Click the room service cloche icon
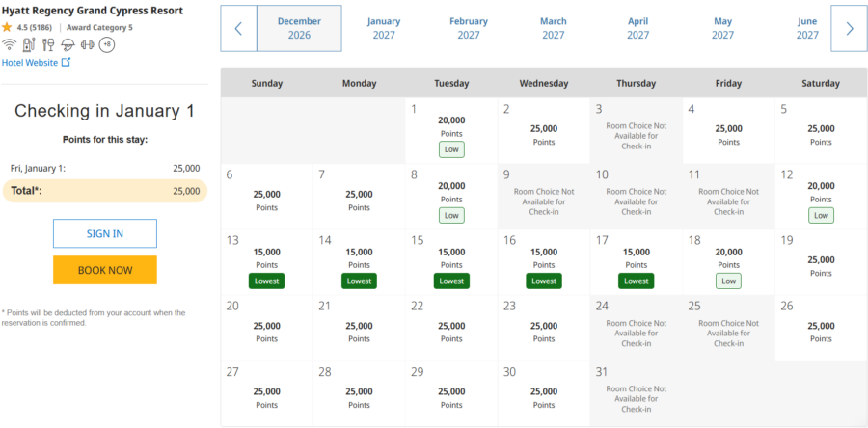The image size is (868, 428). click(x=68, y=44)
